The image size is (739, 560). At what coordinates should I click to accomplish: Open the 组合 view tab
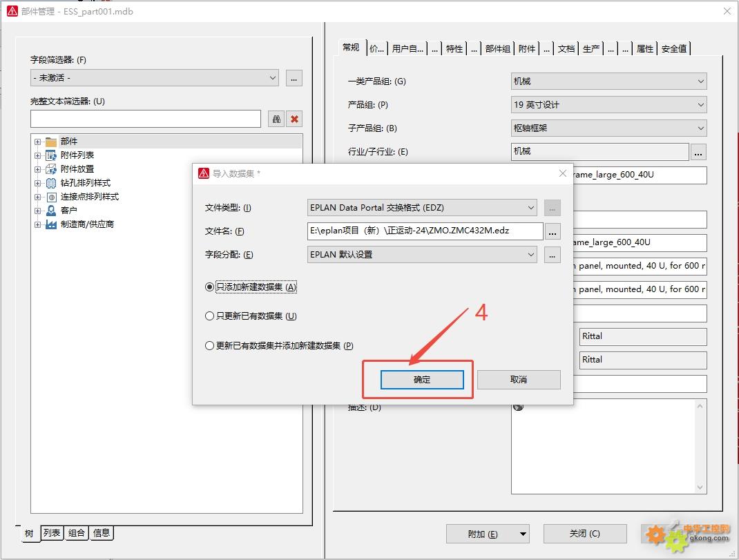click(x=77, y=533)
